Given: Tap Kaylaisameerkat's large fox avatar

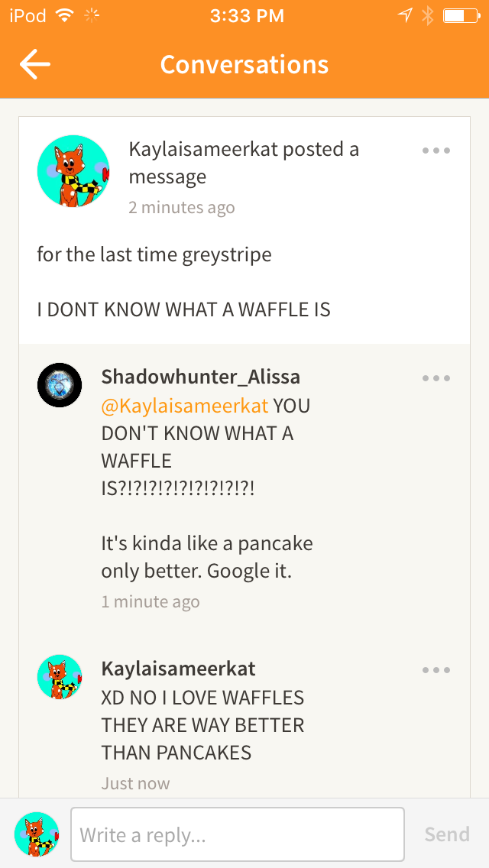Looking at the screenshot, I should 73,171.
